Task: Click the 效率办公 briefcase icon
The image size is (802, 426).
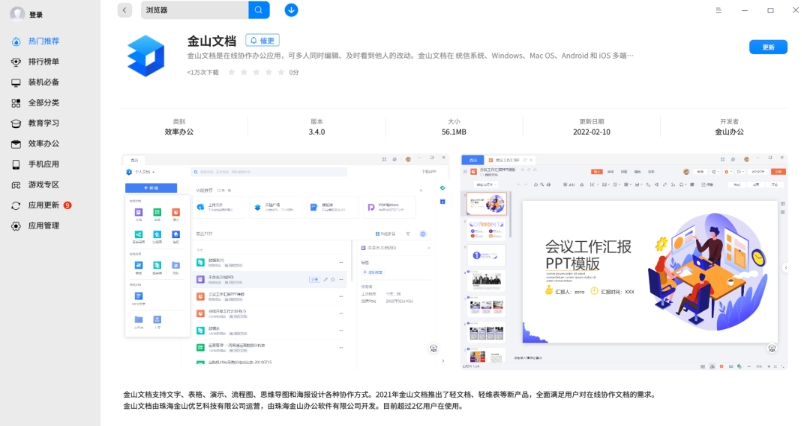Action: pyautogui.click(x=16, y=144)
